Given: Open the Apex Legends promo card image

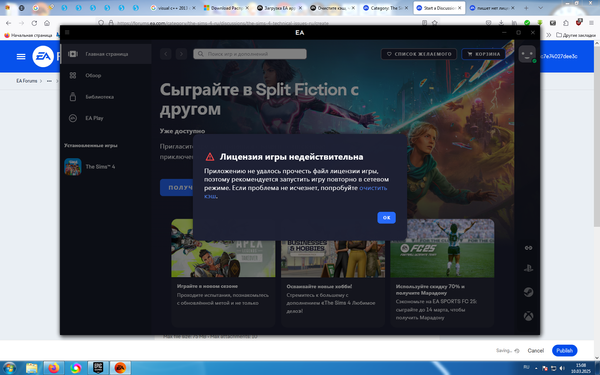Looking at the screenshot, I should click(223, 248).
